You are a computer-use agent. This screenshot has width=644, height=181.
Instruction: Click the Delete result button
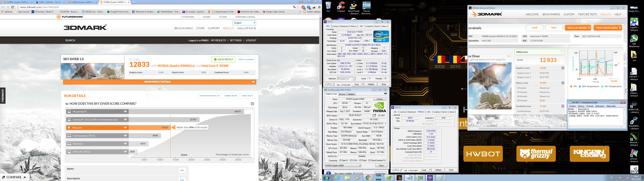pos(230,96)
